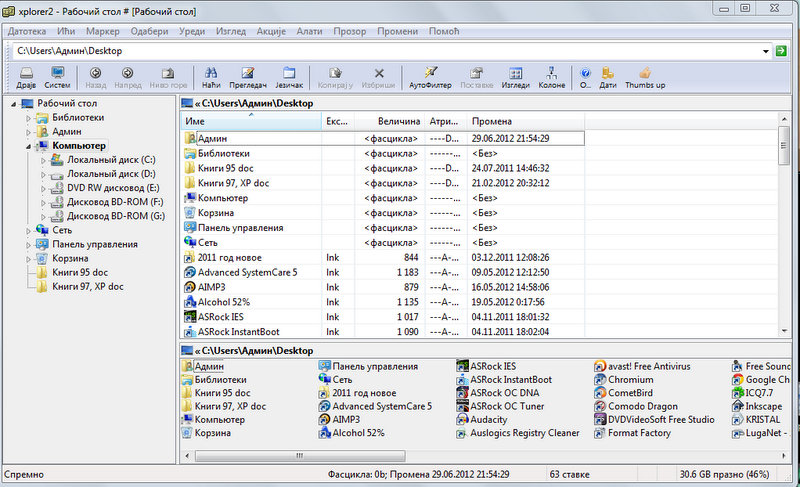800x487 pixels.
Task: Click scroll-down arrow of file list scrollbar
Action: pos(784,331)
